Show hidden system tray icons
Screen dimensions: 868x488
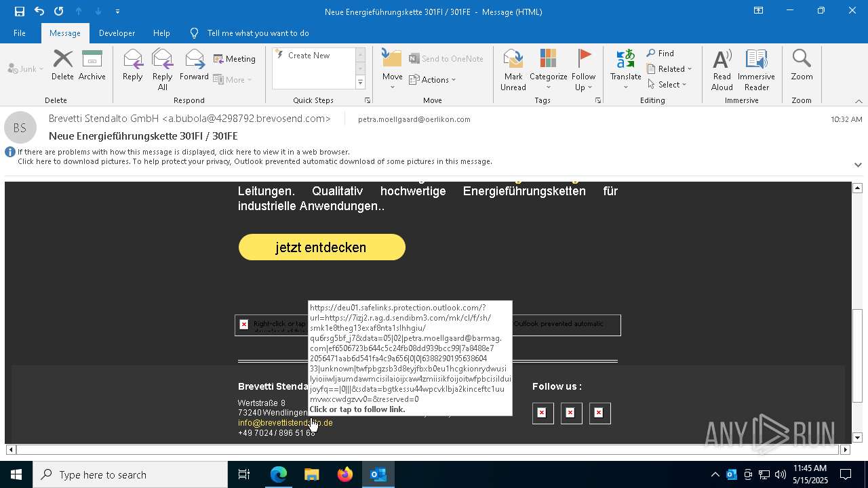click(715, 474)
